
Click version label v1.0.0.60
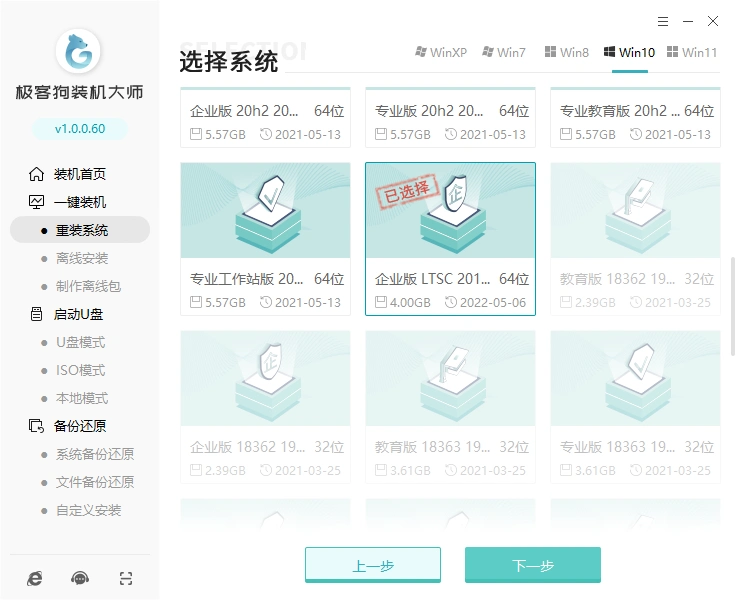pyautogui.click(x=80, y=128)
